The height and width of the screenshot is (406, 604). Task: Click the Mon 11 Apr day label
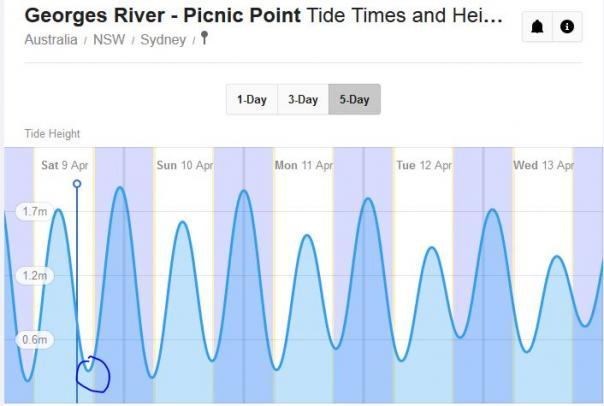pos(303,165)
